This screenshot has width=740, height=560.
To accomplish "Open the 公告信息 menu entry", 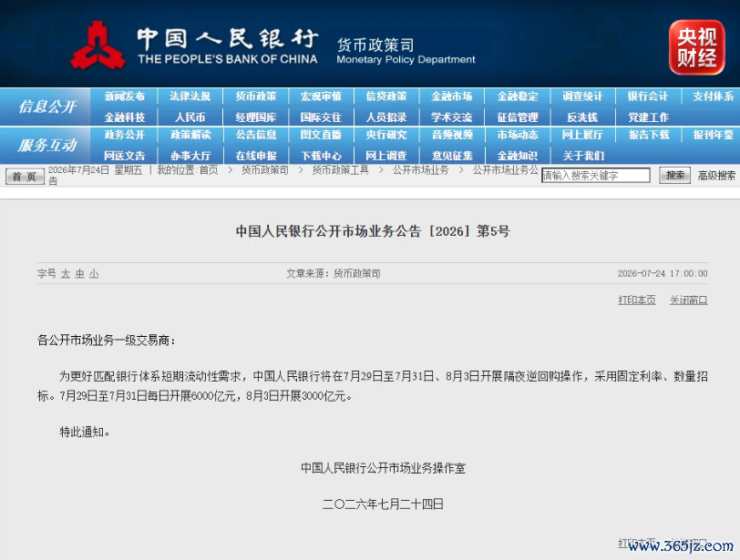I will tap(256, 135).
